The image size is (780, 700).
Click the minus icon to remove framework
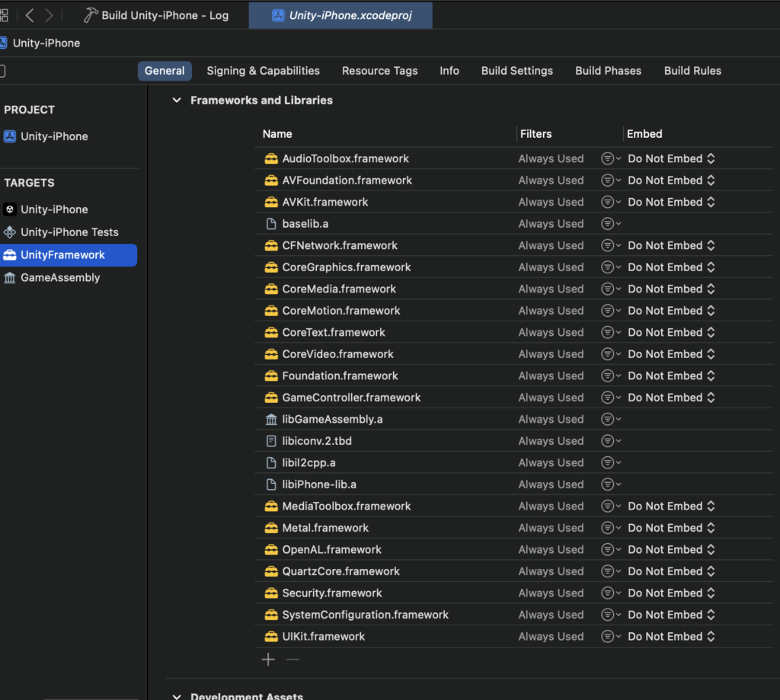[x=292, y=660]
